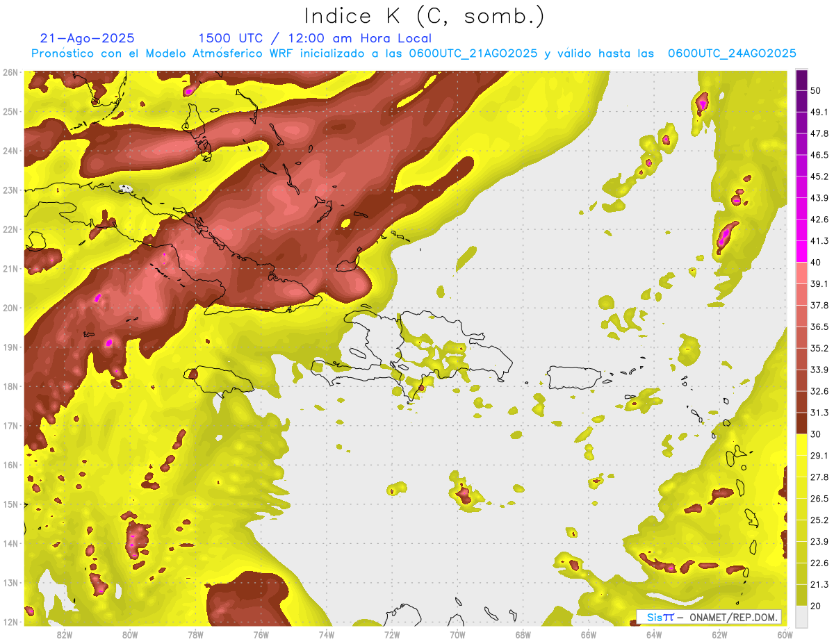Click the longitude tick label '70W'
Screen dimensions: 834x644
[x=457, y=635]
